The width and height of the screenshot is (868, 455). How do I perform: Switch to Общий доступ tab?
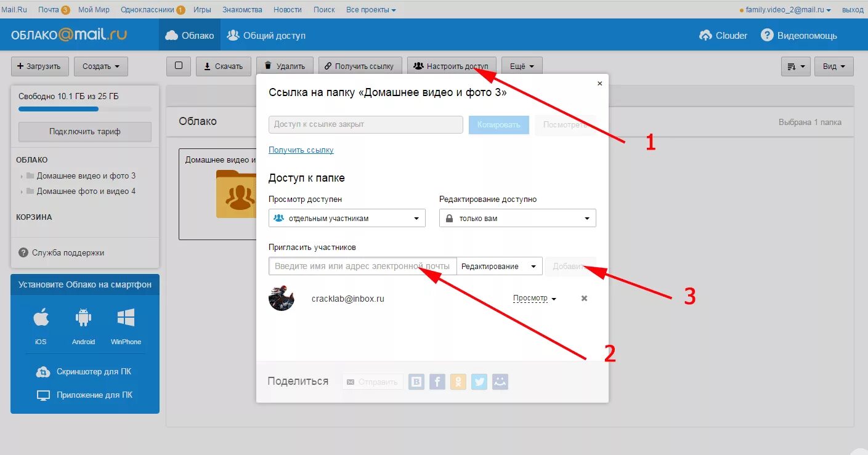click(x=266, y=35)
